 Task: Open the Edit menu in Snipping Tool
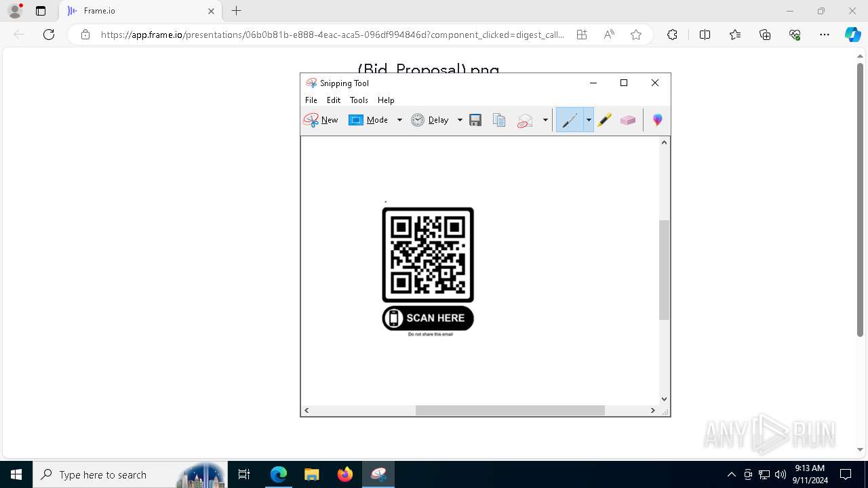(334, 100)
